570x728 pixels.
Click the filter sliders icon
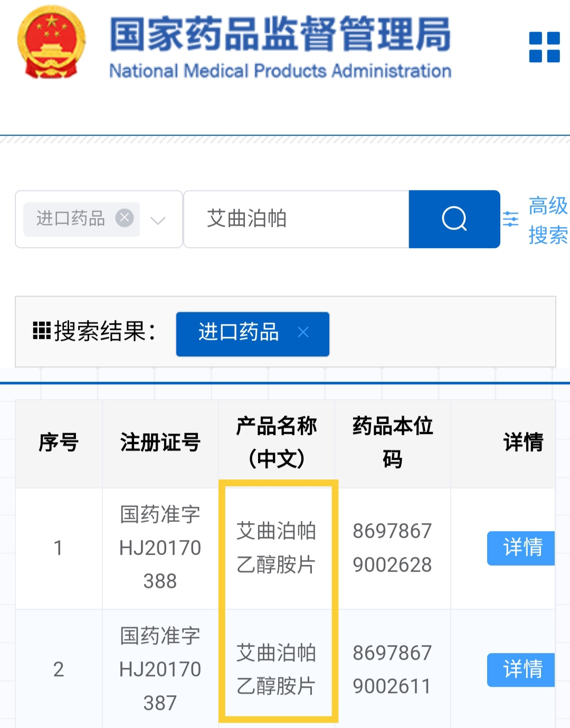coord(510,219)
